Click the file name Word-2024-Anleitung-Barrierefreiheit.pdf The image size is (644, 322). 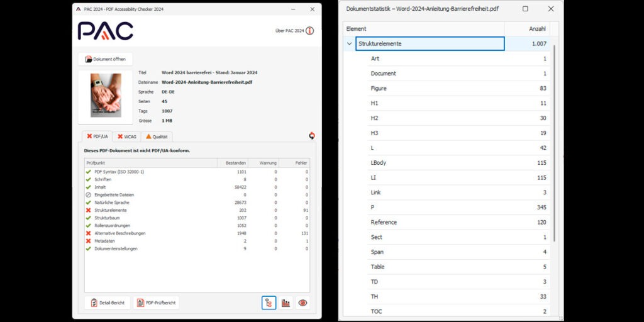[x=207, y=82]
